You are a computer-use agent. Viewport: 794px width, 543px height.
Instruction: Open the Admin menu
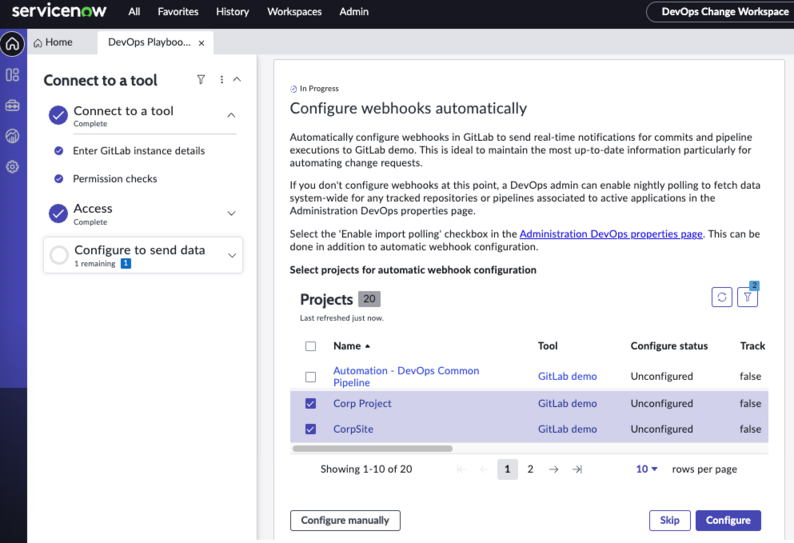point(354,11)
